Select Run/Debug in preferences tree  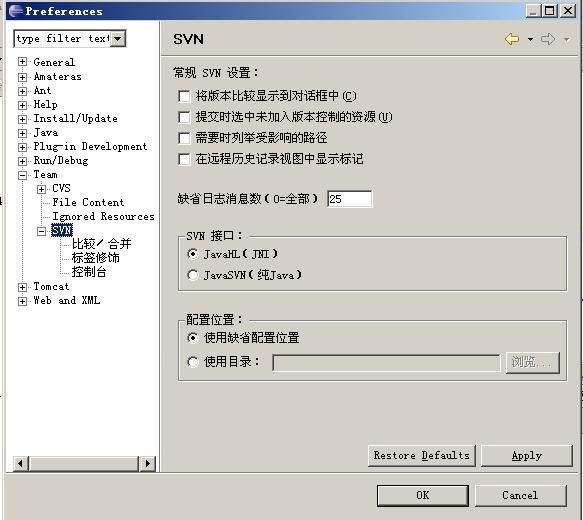coord(61,161)
